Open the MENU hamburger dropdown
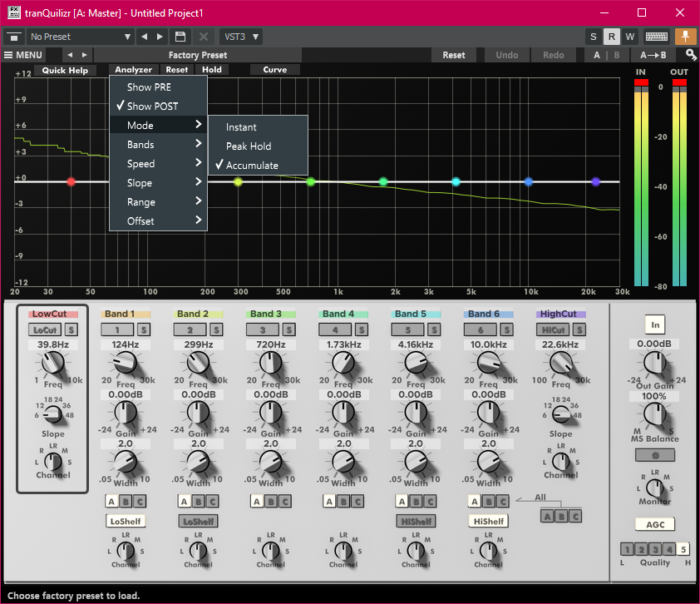The image size is (700, 604). pyautogui.click(x=23, y=55)
